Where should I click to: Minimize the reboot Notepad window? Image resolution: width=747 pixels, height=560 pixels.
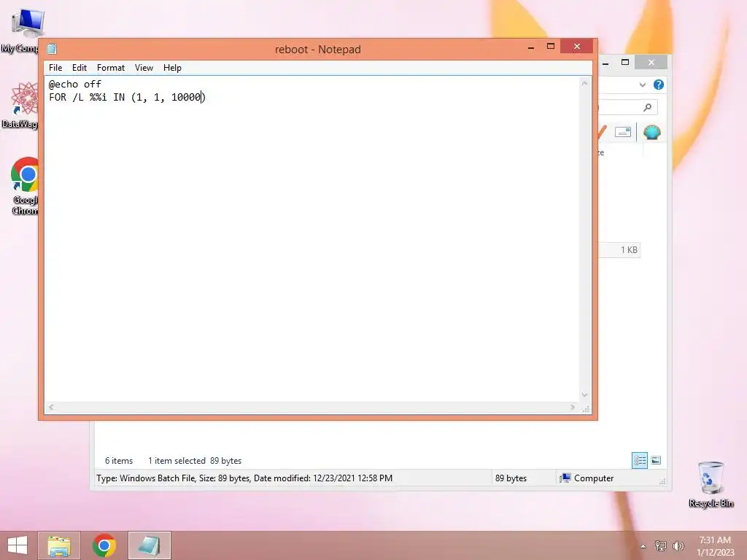pyautogui.click(x=531, y=47)
